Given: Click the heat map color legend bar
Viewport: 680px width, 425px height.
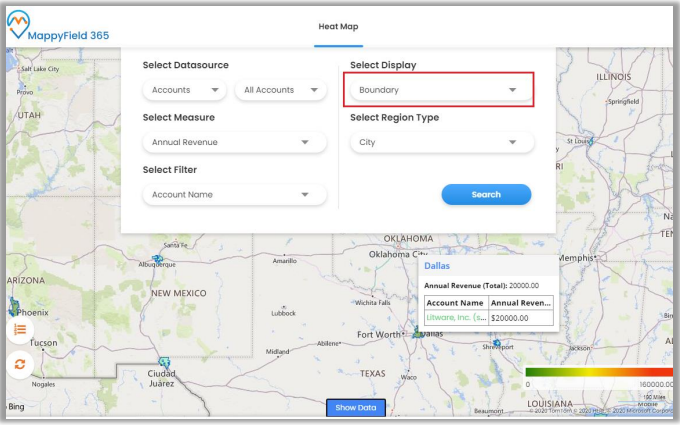Looking at the screenshot, I should coord(598,372).
